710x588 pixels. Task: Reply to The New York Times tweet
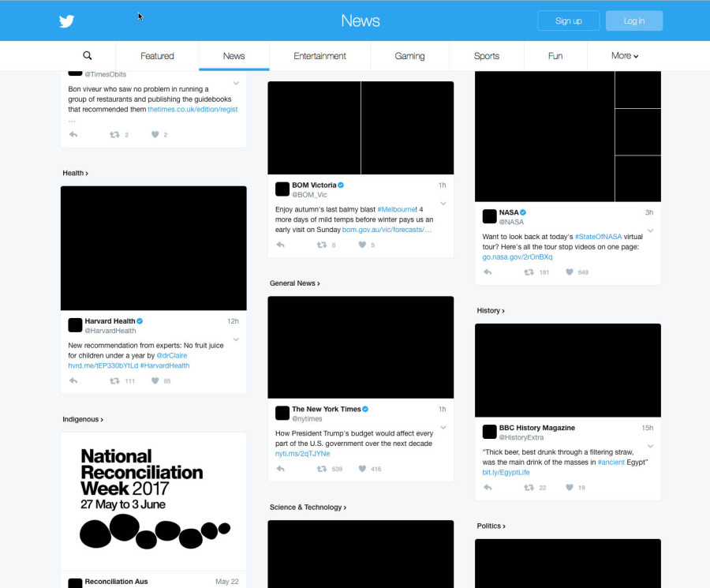(281, 469)
